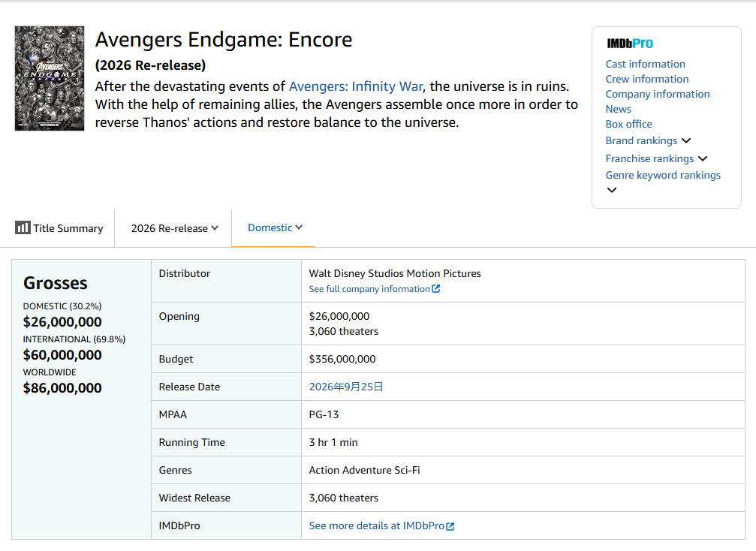Select the $86,000,000 worldwide gross

coord(62,388)
